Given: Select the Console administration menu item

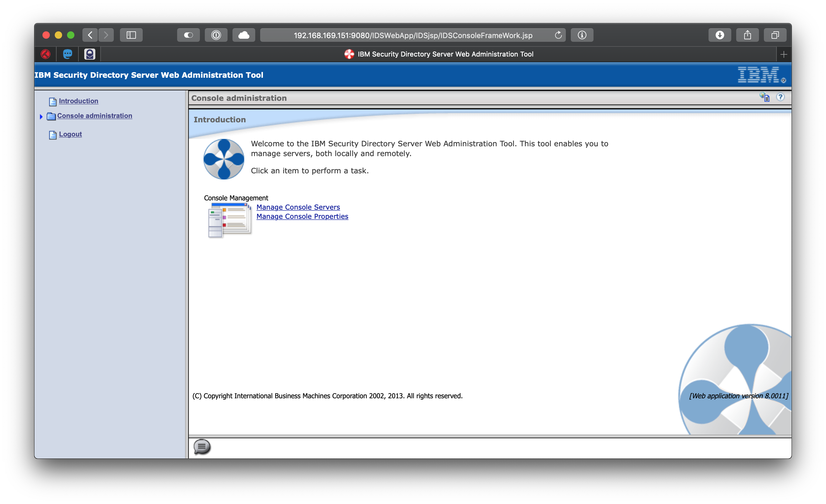Looking at the screenshot, I should tap(94, 116).
